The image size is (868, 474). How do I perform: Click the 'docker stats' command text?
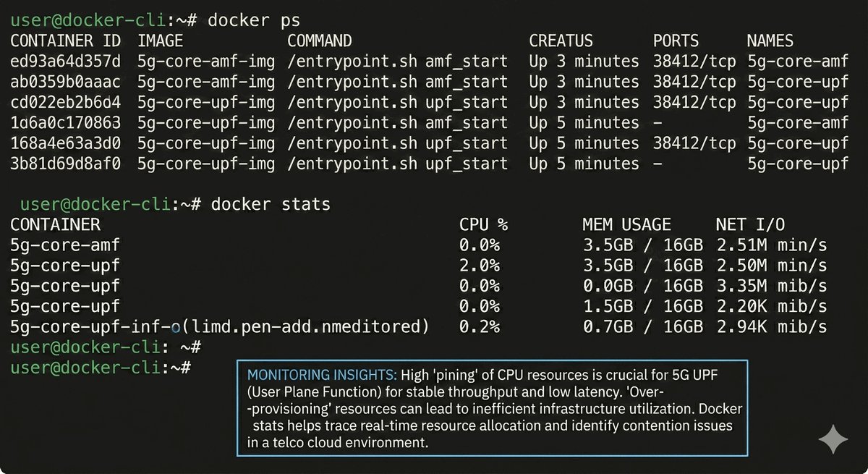click(x=271, y=205)
